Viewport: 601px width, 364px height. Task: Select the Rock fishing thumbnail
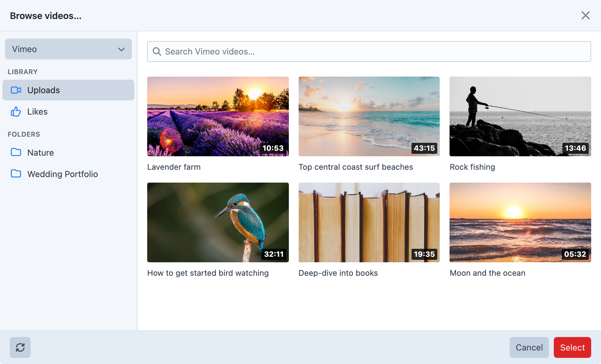coord(520,116)
